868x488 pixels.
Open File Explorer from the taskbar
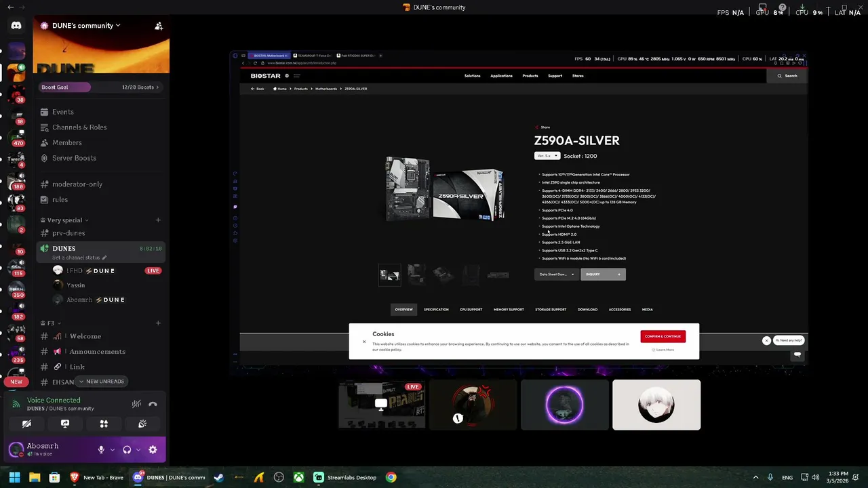click(x=35, y=477)
